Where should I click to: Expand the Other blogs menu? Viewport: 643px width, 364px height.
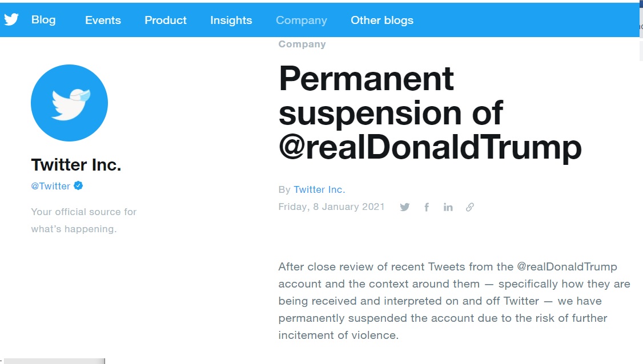click(x=382, y=20)
